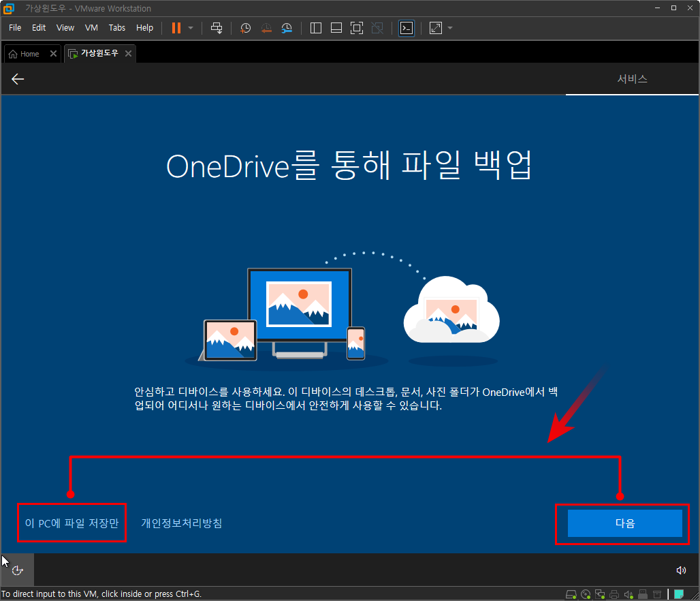Click the Suspend (pause) VM toolbar icon

pyautogui.click(x=176, y=28)
